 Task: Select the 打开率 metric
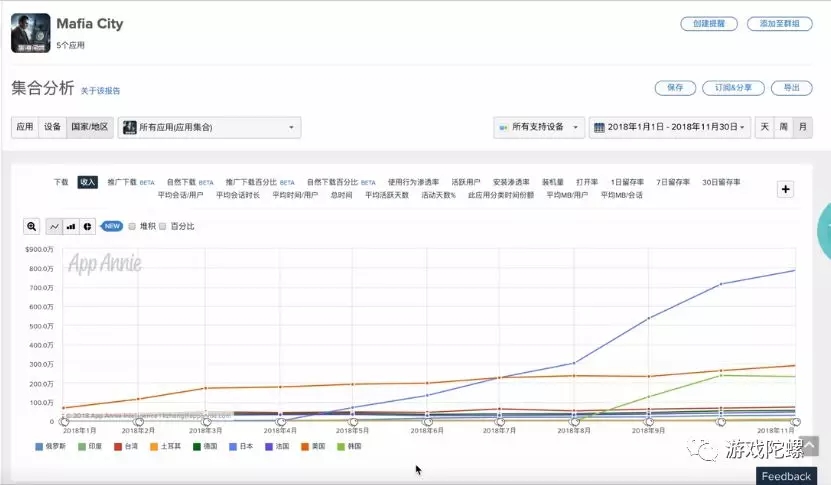pyautogui.click(x=587, y=182)
